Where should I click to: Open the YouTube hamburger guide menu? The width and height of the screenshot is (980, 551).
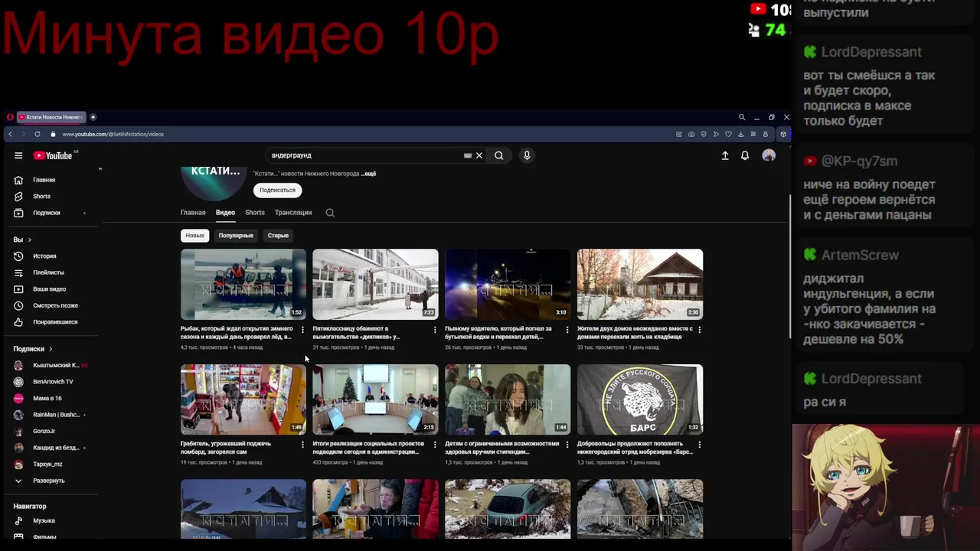(x=18, y=155)
